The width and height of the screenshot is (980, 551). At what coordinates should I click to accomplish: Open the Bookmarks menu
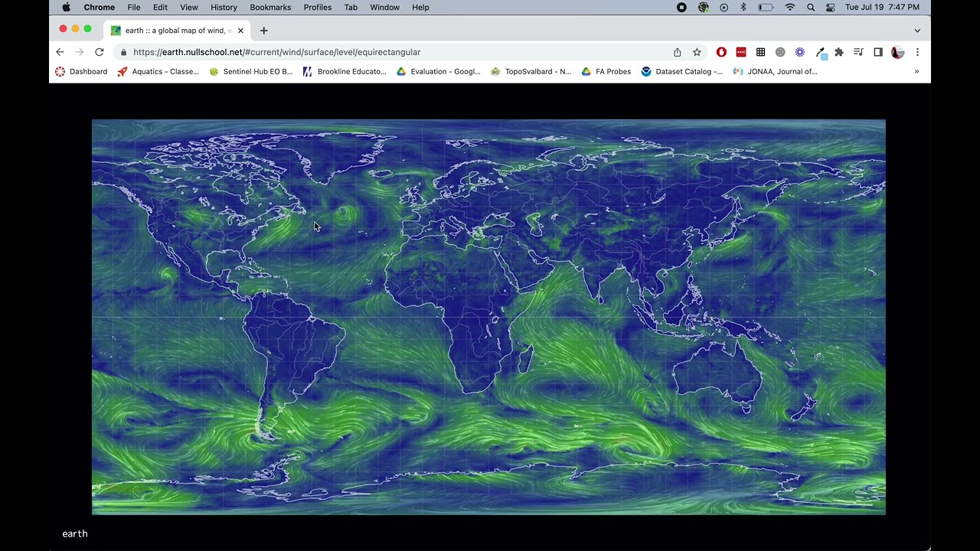click(270, 7)
